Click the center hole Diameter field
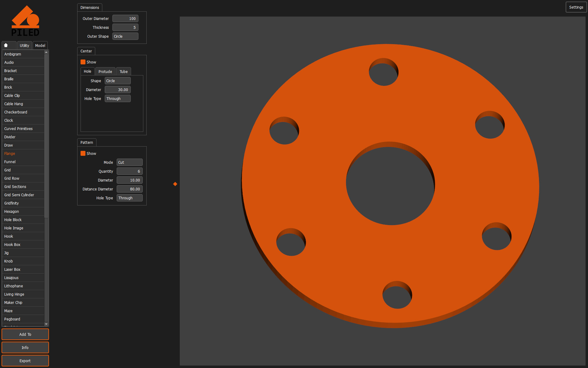Screen dimensions: 588x368 118,90
